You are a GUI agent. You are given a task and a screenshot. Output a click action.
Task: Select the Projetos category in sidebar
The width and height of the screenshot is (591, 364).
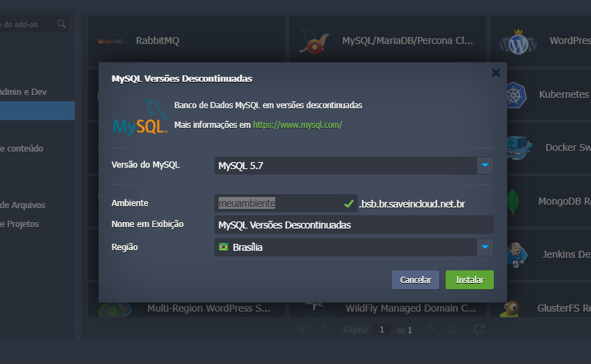20,224
